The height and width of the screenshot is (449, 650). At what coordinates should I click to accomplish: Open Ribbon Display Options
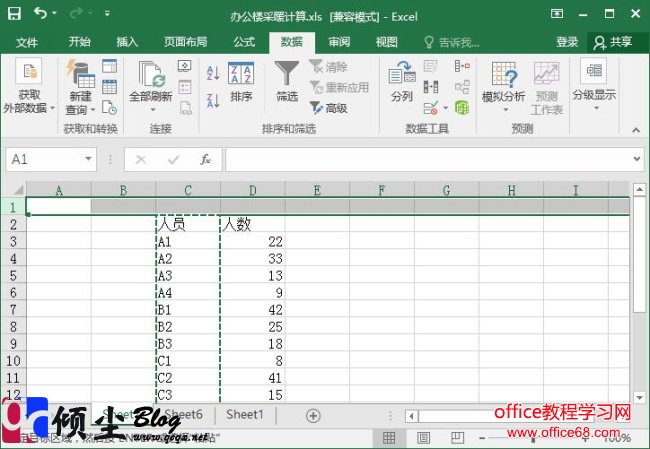556,14
